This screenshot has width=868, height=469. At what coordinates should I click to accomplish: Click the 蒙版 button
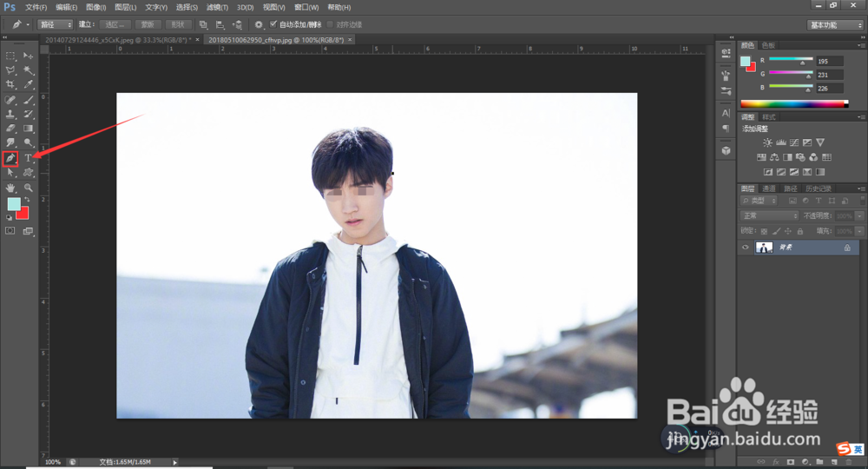[x=148, y=24]
